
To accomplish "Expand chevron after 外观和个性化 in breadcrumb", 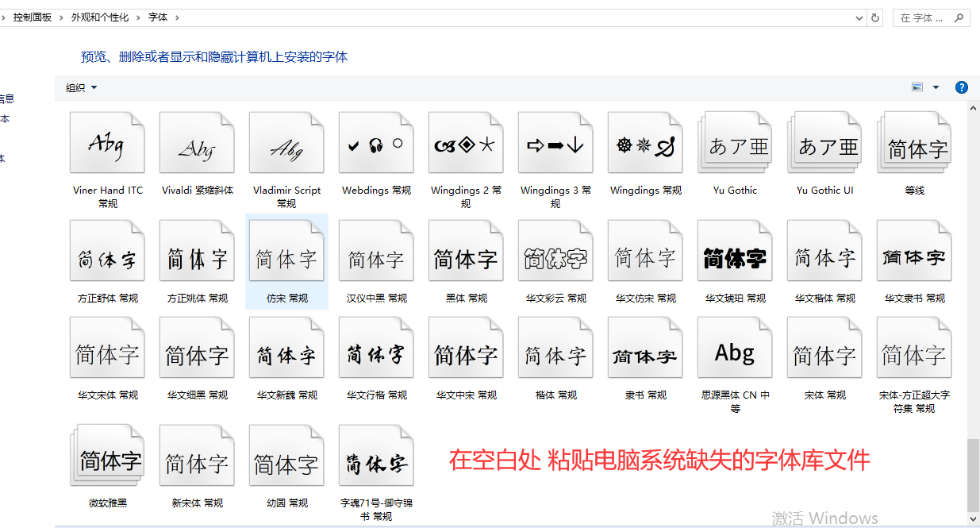I will 138,17.
